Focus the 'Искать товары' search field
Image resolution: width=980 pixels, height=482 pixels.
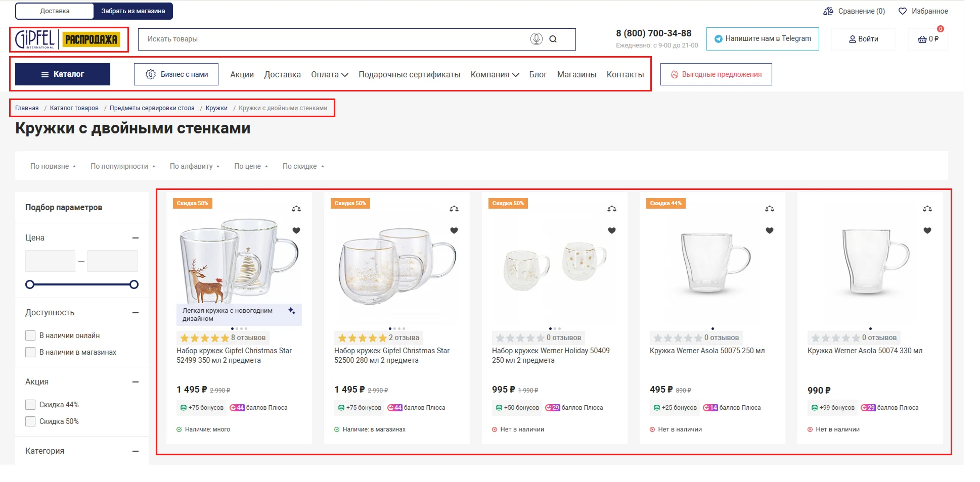[x=334, y=39]
